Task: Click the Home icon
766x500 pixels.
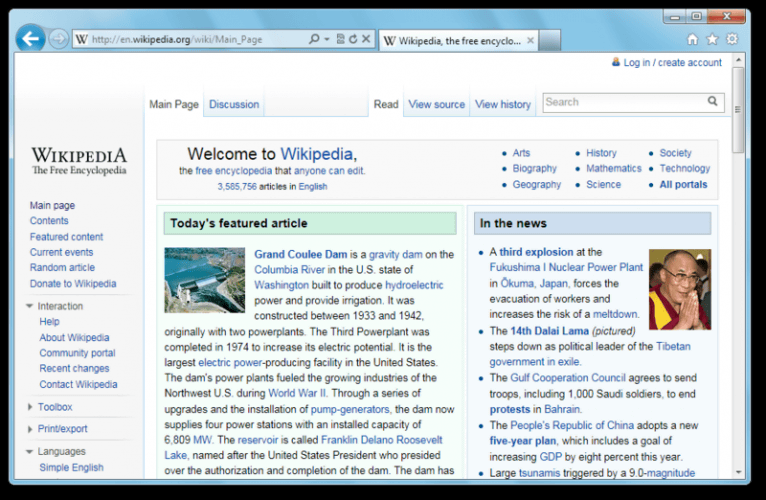Action: coord(692,39)
